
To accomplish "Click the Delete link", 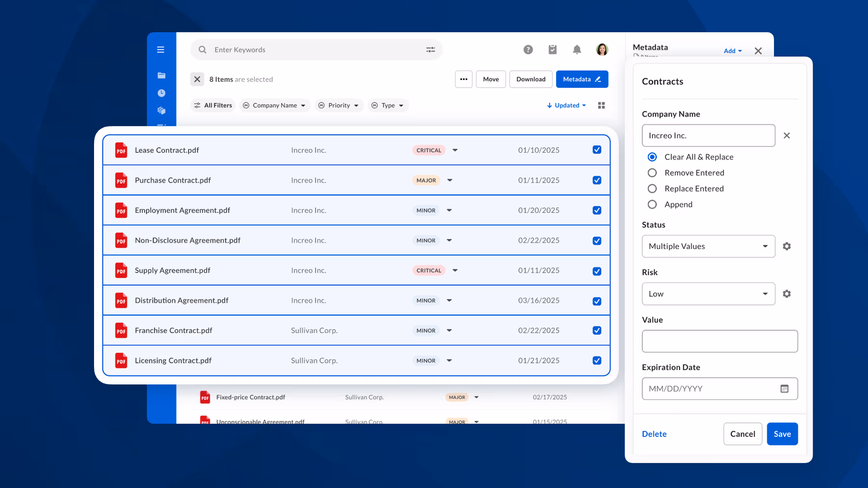I will tap(654, 434).
